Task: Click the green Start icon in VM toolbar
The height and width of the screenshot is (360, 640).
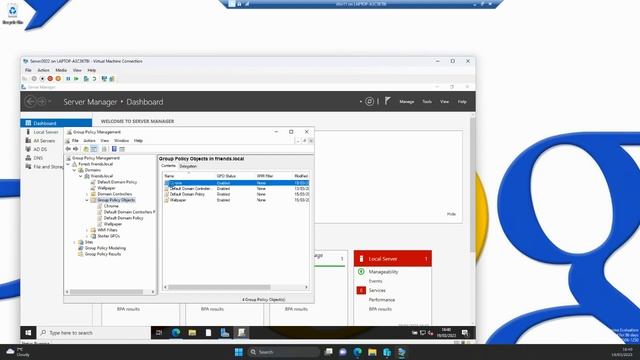Action: point(76,79)
